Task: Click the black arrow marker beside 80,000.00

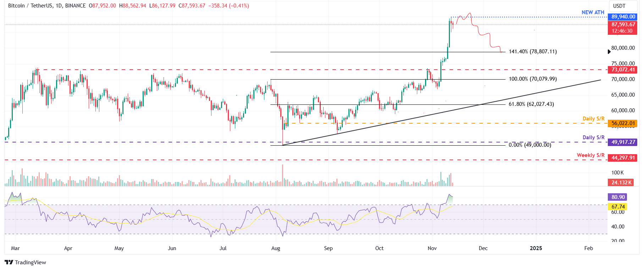Action: pos(609,52)
